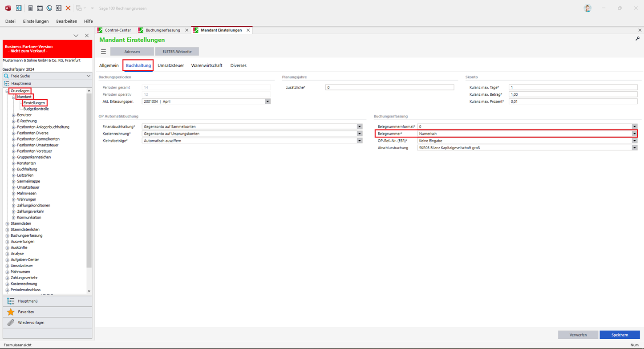Open the Akt. Erfassungsper. dropdown
Screen dimensions: 644x349
(x=267, y=101)
